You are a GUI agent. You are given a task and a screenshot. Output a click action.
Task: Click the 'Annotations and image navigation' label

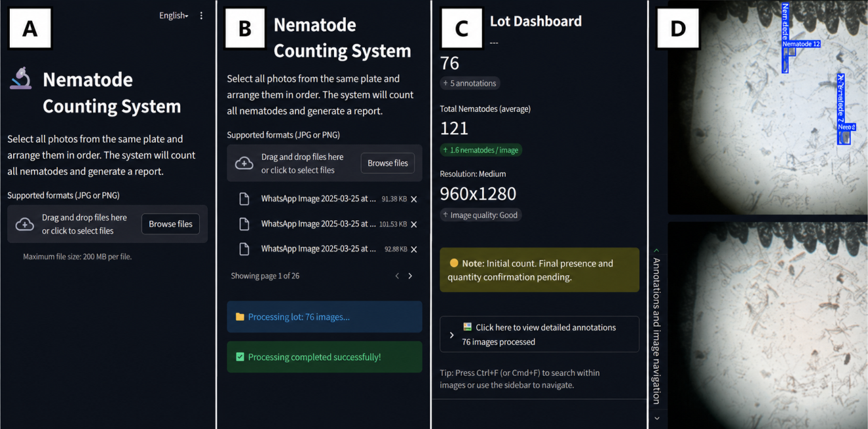[x=656, y=331]
